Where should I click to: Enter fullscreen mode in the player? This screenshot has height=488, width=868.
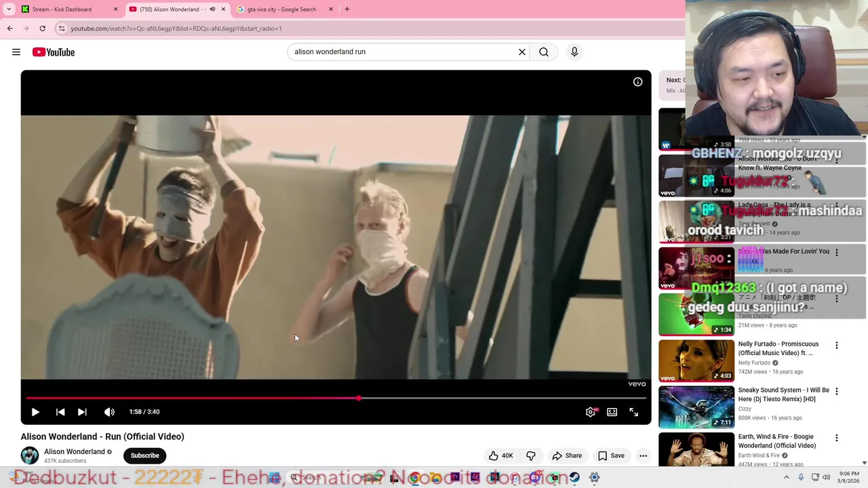pos(633,412)
